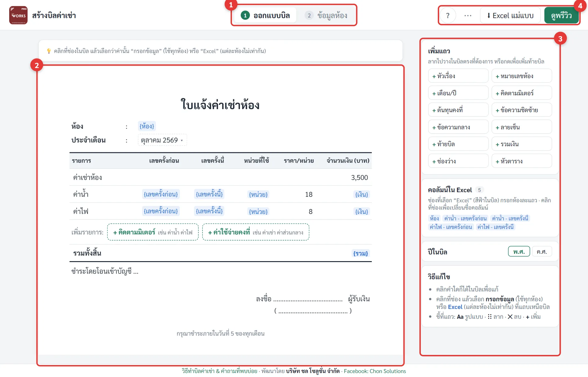Screen dimensions: 588x377
Task: Add a คิดตามมิเตอร์ row from side panel
Action: 522,93
